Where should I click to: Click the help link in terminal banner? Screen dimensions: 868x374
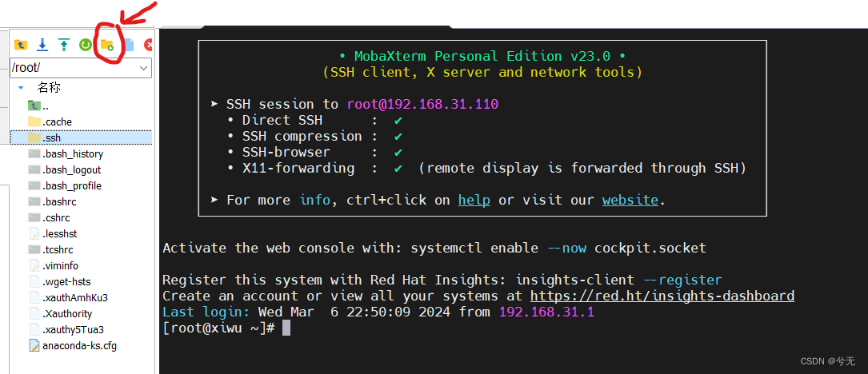tap(474, 201)
